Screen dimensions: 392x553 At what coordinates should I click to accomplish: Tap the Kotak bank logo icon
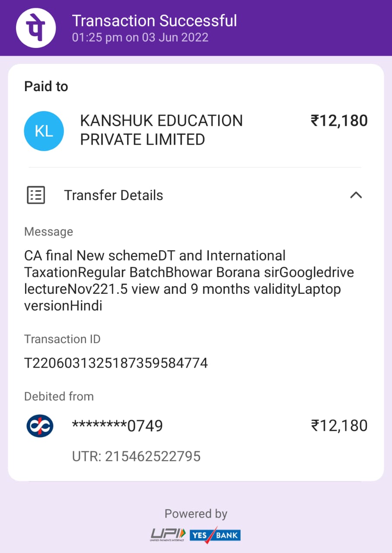pos(40,426)
